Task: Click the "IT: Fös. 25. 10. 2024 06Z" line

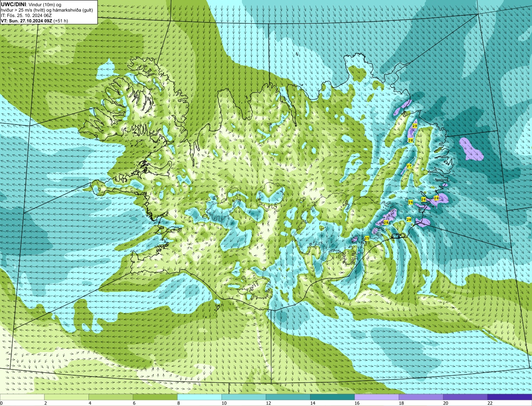Action: pos(26,15)
